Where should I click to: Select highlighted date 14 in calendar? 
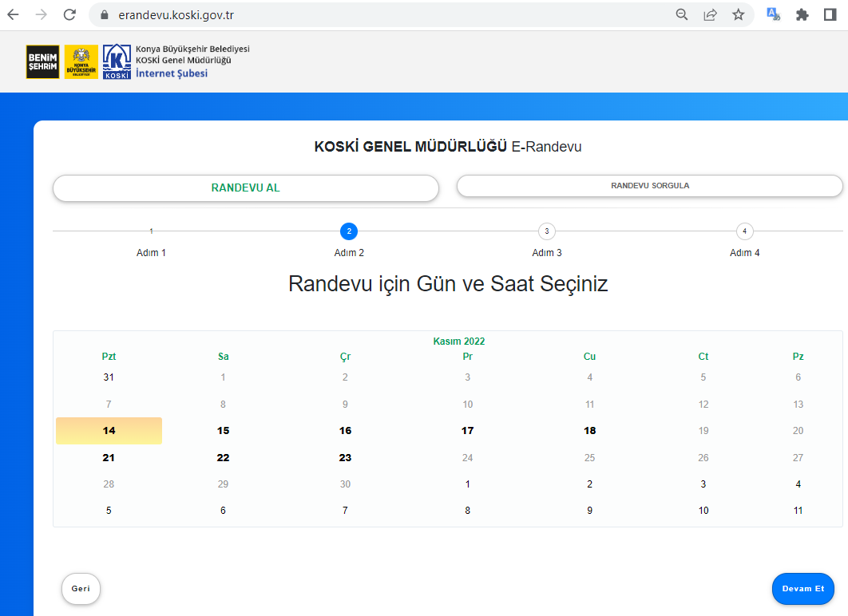[109, 431]
